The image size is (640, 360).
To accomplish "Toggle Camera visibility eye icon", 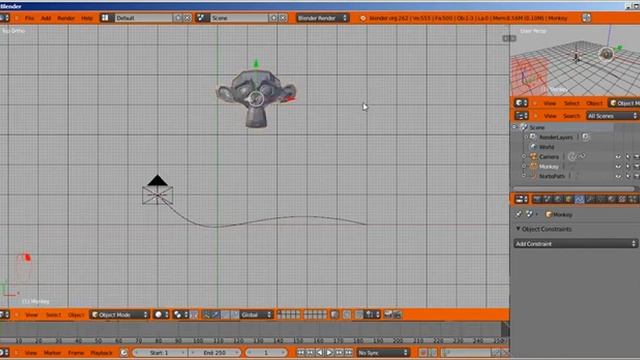I will [x=618, y=157].
